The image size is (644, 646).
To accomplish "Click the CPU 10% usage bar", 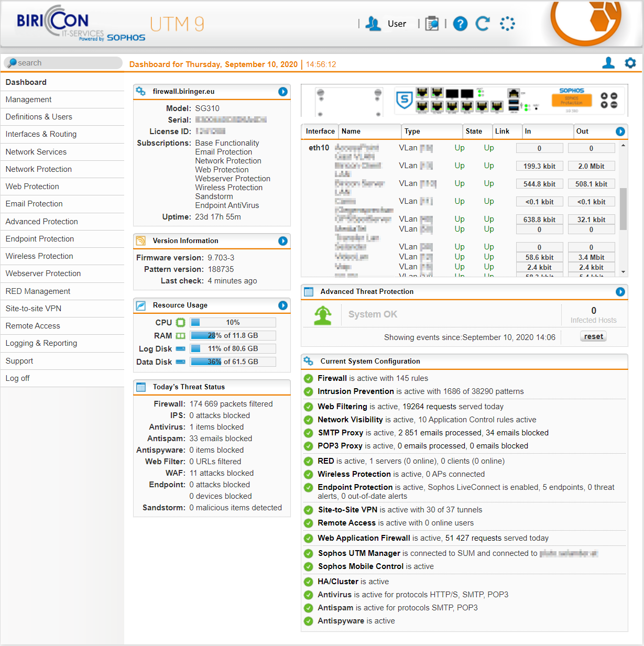I will 233,322.
